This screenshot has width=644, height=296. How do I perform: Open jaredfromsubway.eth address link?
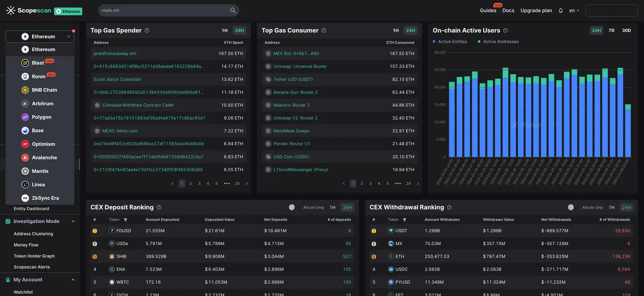click(115, 53)
